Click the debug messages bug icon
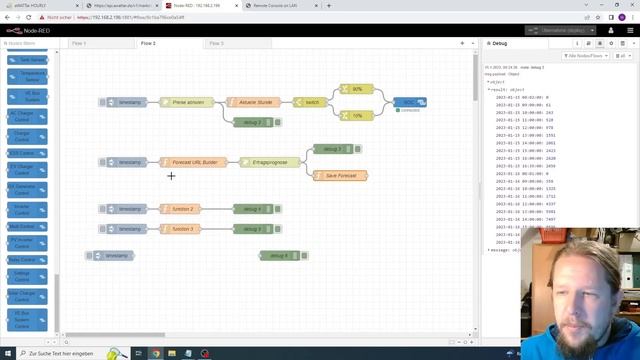 (x=600, y=43)
